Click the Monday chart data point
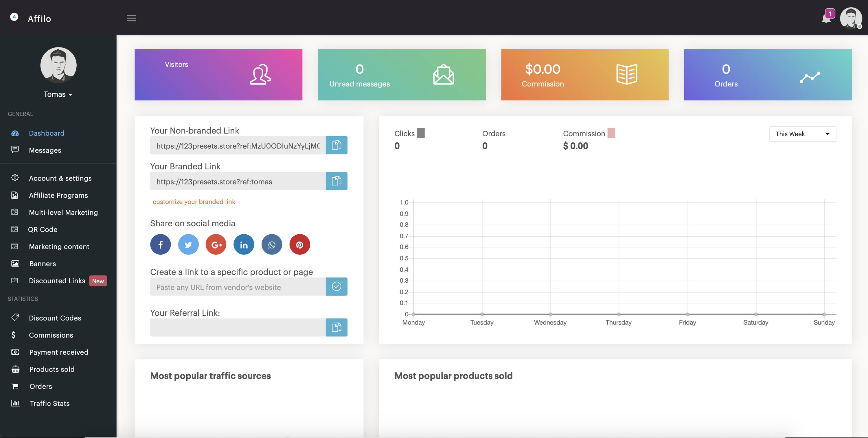This screenshot has height=438, width=868. [x=413, y=314]
